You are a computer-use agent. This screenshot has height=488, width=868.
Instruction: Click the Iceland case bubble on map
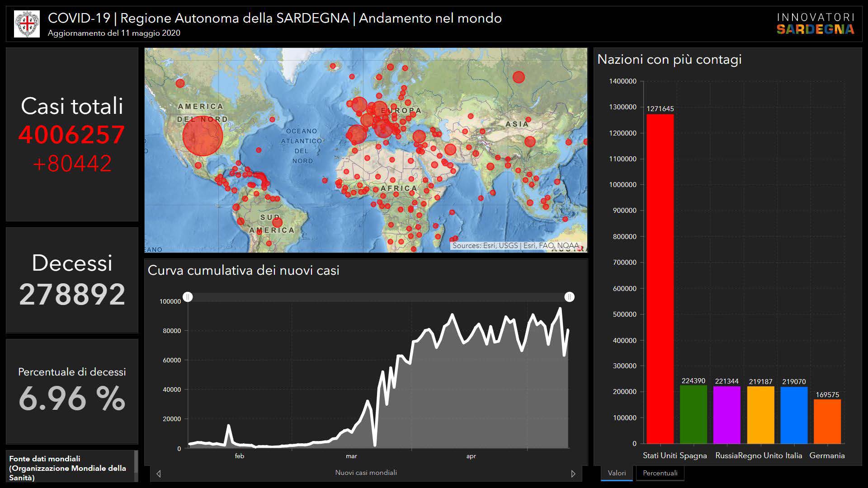pyautogui.click(x=333, y=66)
